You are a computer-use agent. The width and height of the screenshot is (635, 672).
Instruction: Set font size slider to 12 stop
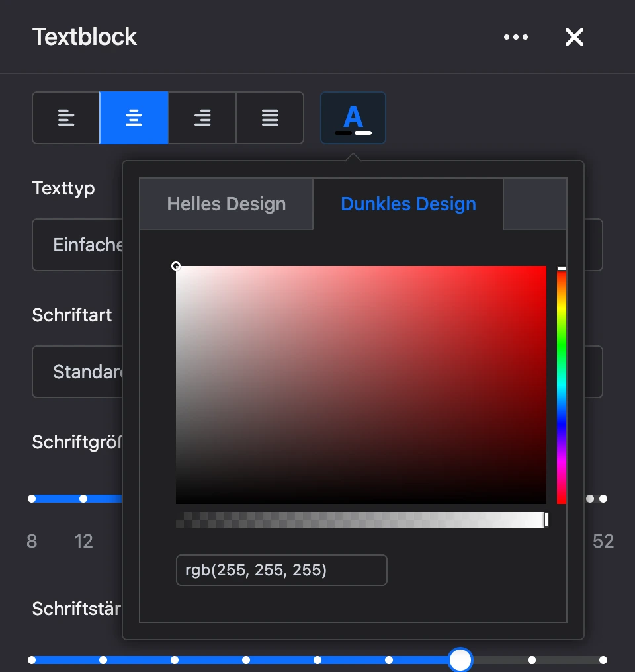pos(83,499)
